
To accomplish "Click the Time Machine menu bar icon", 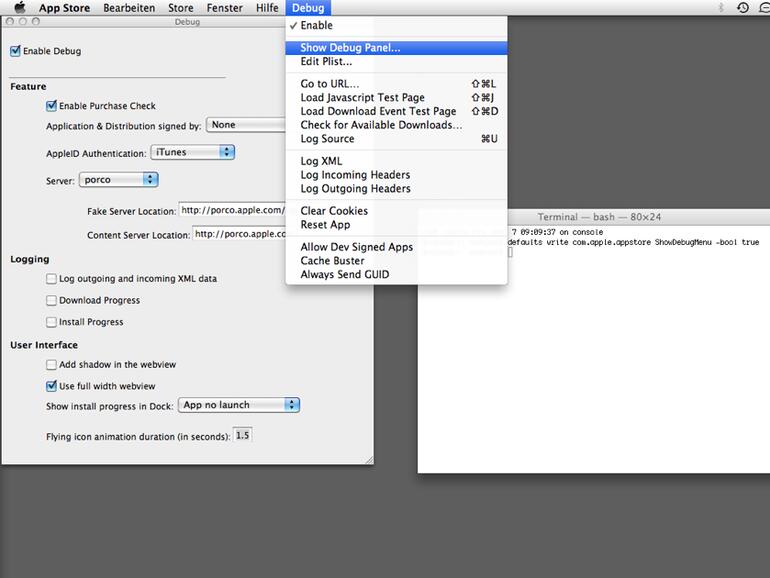I will tap(742, 7).
